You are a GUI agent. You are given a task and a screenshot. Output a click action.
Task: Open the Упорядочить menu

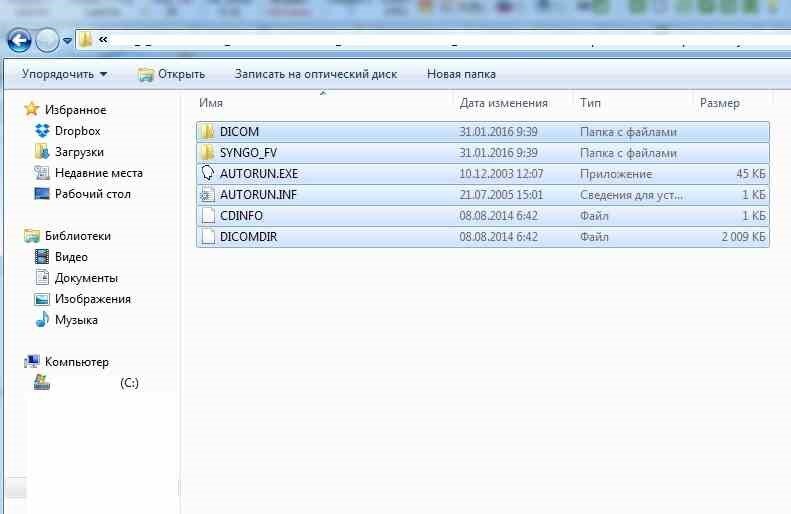(64, 74)
